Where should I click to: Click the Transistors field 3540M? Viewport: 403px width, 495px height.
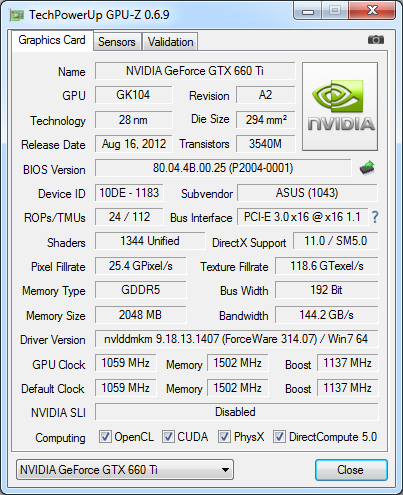point(266,144)
